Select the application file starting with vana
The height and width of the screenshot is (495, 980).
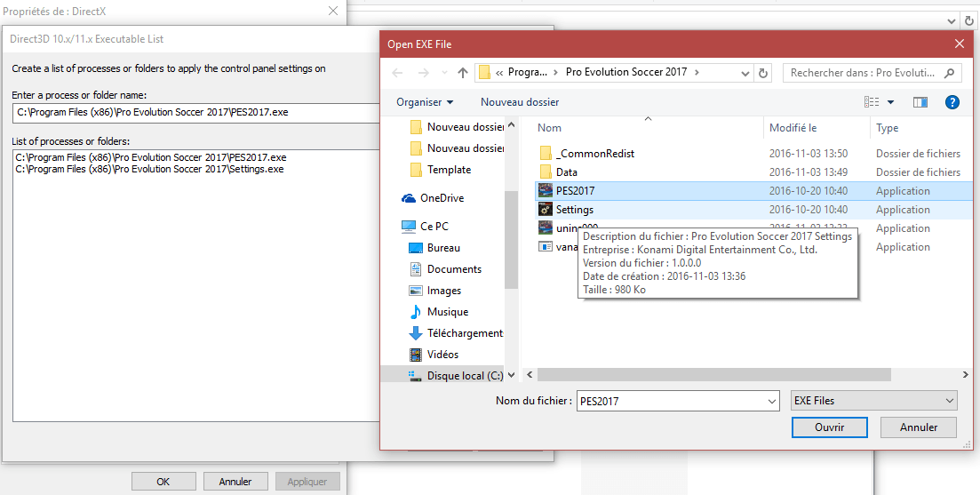coord(557,247)
